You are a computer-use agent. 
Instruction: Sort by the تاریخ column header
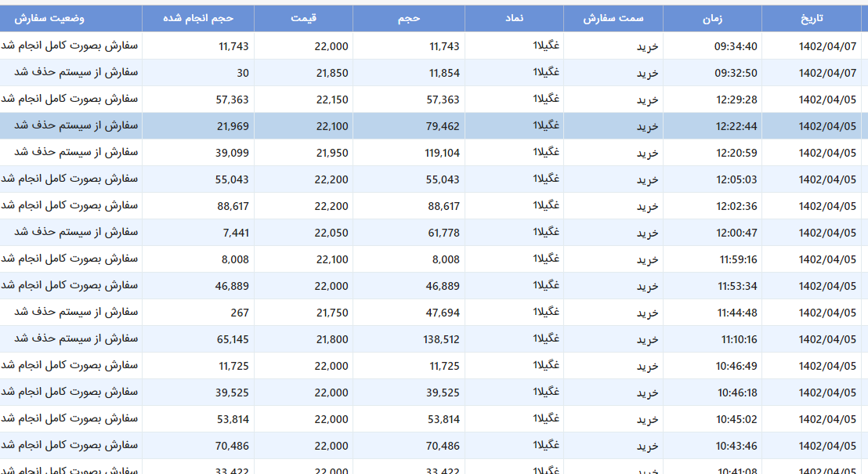point(811,18)
